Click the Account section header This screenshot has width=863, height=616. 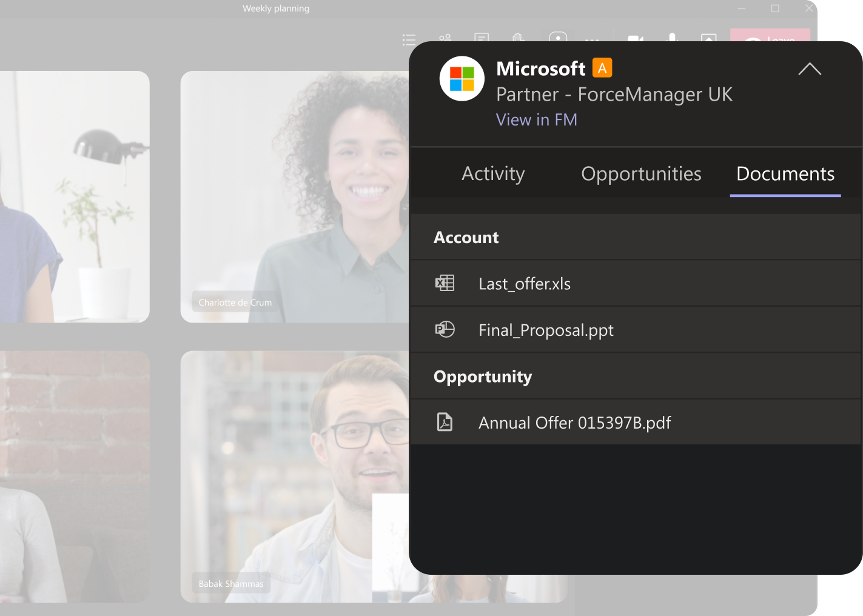coord(636,237)
